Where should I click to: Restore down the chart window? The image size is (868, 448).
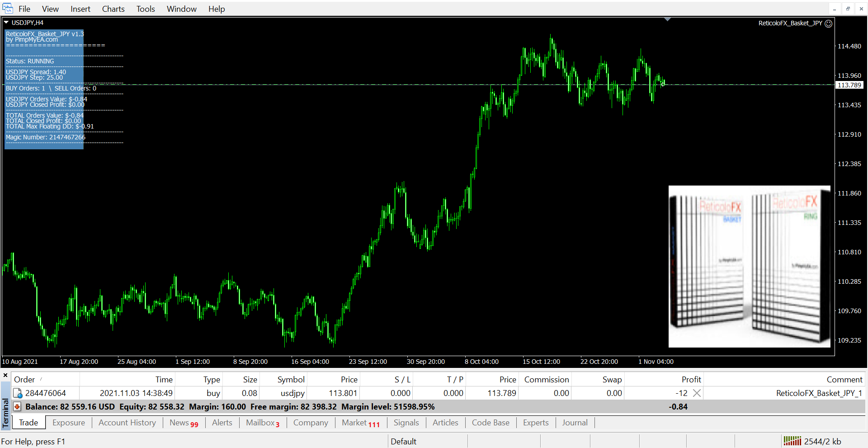(848, 9)
